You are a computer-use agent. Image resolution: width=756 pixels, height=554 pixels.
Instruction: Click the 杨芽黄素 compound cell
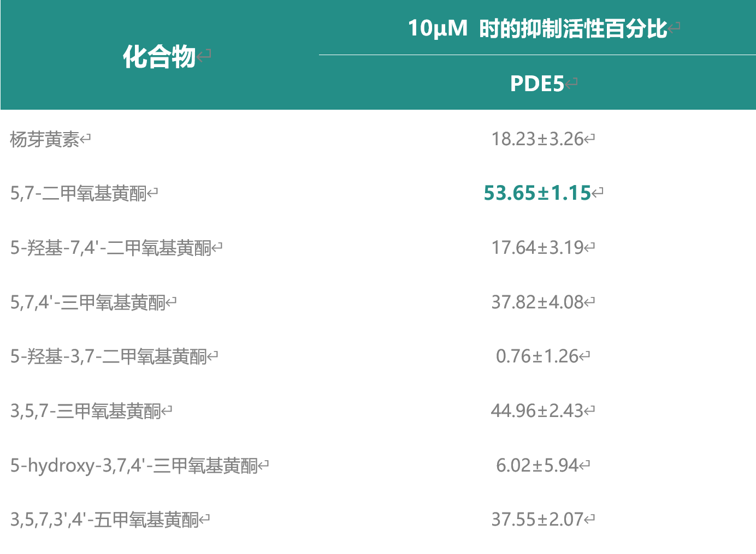(x=45, y=140)
